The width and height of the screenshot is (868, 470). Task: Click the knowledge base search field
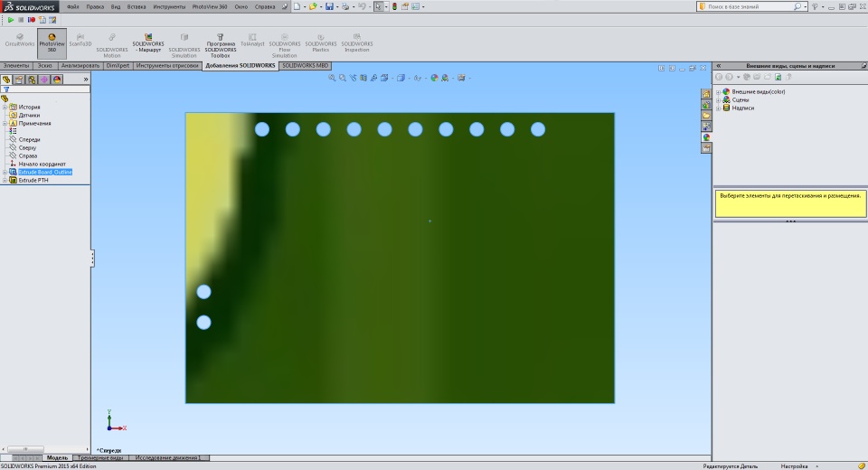pos(750,6)
